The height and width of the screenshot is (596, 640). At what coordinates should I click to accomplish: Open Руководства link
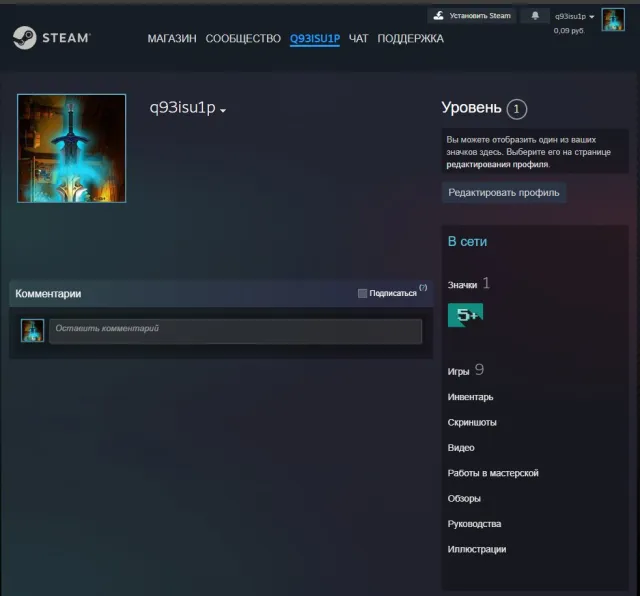pyautogui.click(x=474, y=524)
